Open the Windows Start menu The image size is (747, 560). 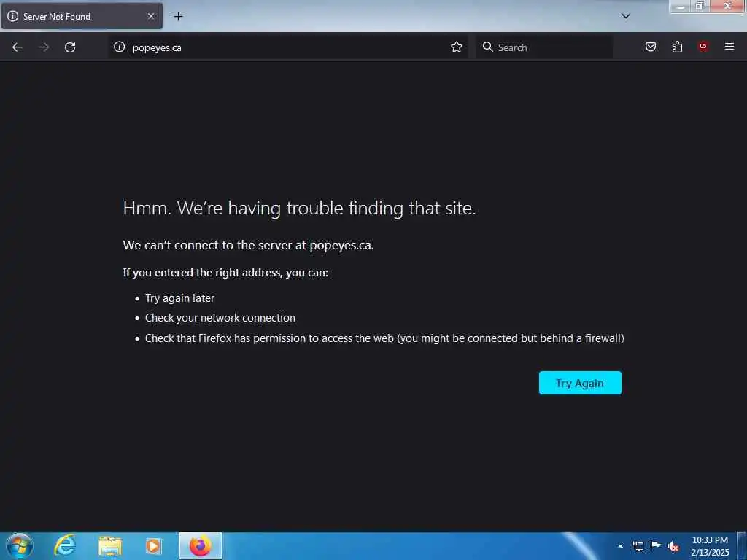click(x=20, y=545)
